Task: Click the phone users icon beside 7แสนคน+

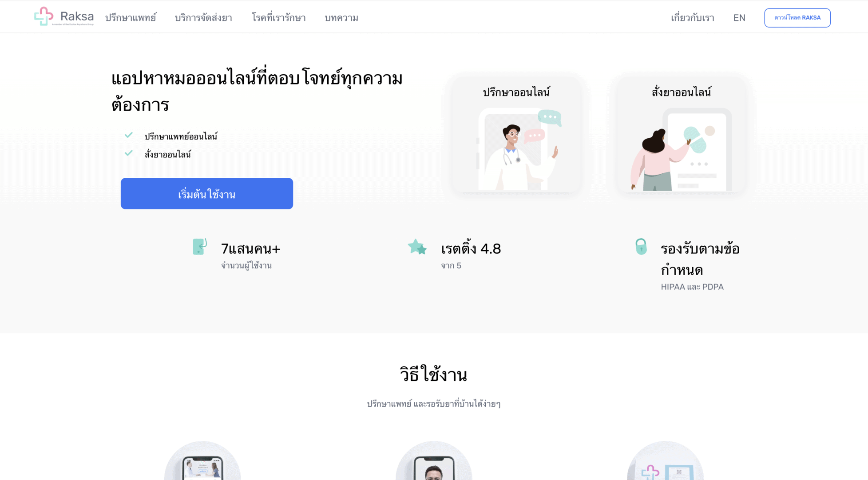Action: [200, 247]
